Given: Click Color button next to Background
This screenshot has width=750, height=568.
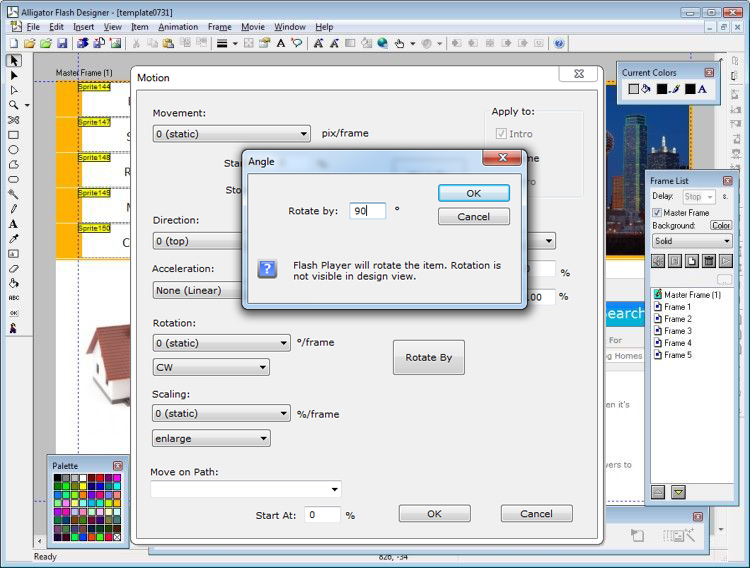Looking at the screenshot, I should click(720, 225).
